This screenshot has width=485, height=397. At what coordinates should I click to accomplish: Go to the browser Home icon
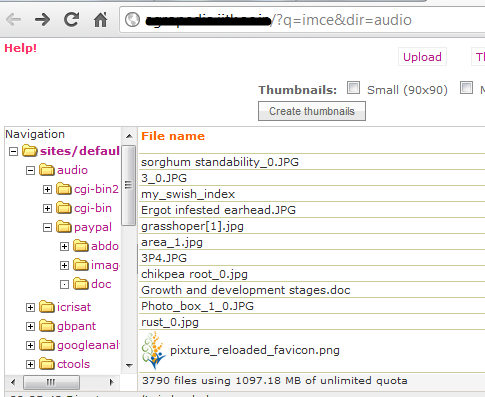pos(100,20)
